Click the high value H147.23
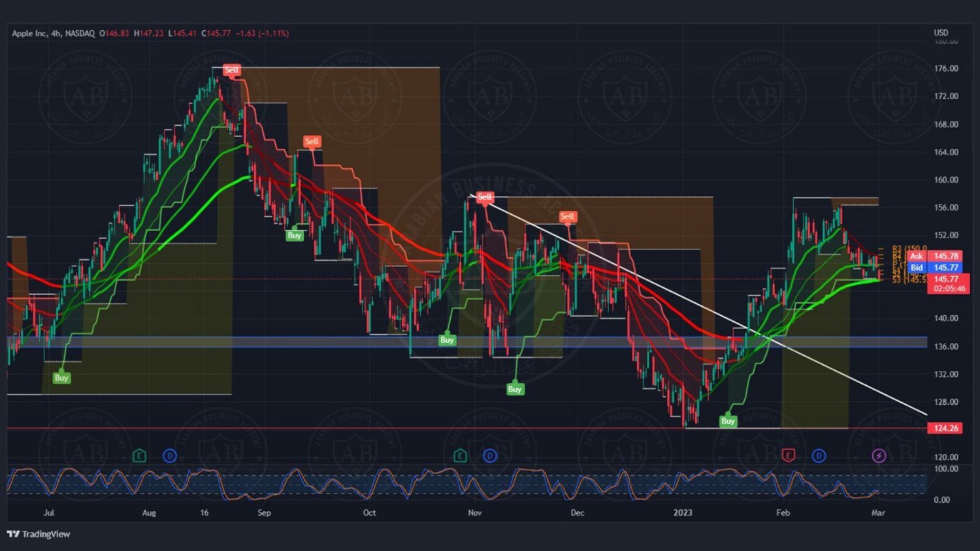The height and width of the screenshot is (551, 980). pyautogui.click(x=148, y=33)
